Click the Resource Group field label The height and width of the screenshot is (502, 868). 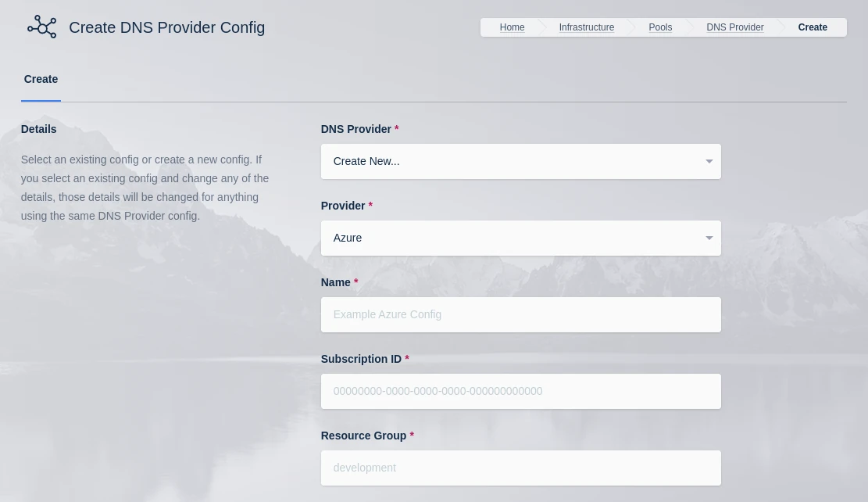click(x=363, y=436)
